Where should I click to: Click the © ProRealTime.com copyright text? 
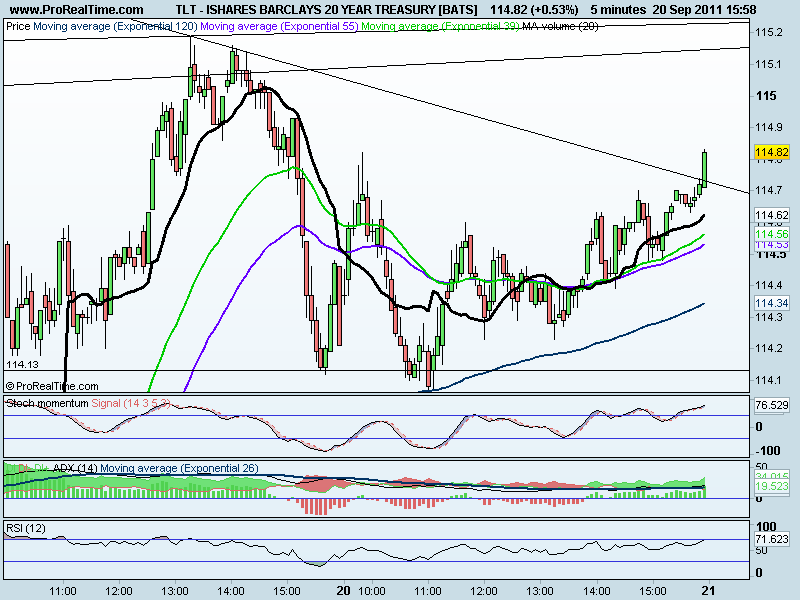coord(52,386)
